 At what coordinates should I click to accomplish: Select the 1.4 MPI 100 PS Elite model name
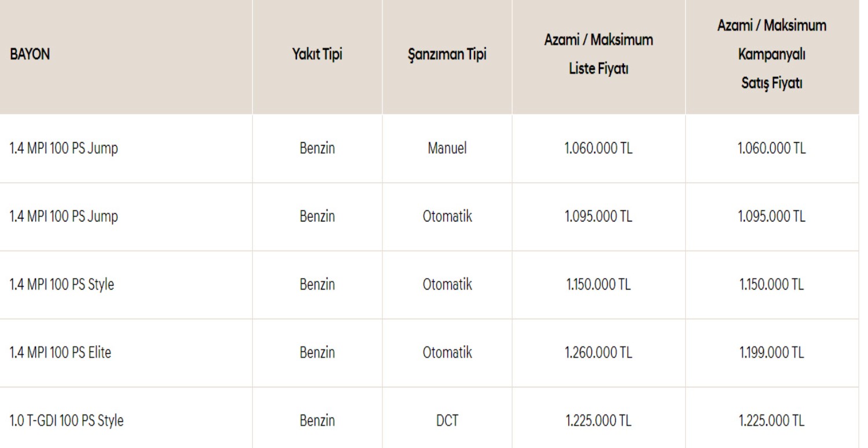60,353
